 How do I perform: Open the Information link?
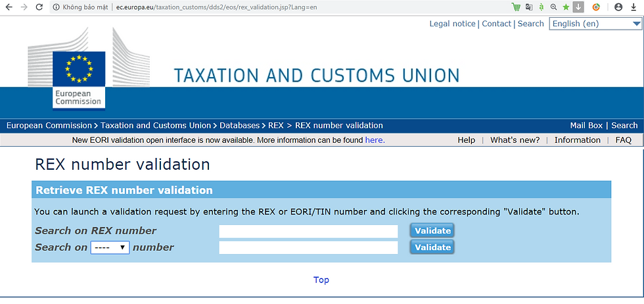[578, 140]
